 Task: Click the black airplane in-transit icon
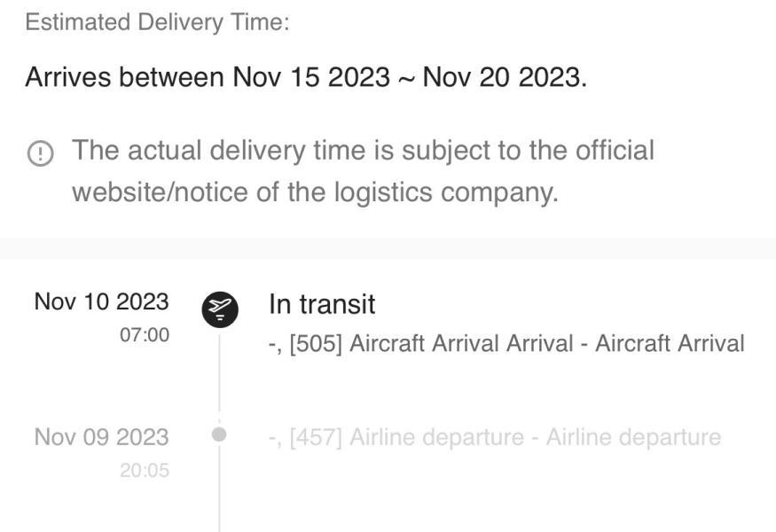point(220,309)
